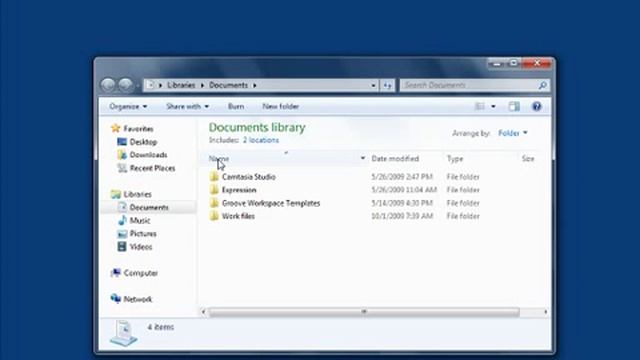Click the File folder type for Expression
Image resolution: width=640 pixels, height=360 pixels.
(463, 190)
